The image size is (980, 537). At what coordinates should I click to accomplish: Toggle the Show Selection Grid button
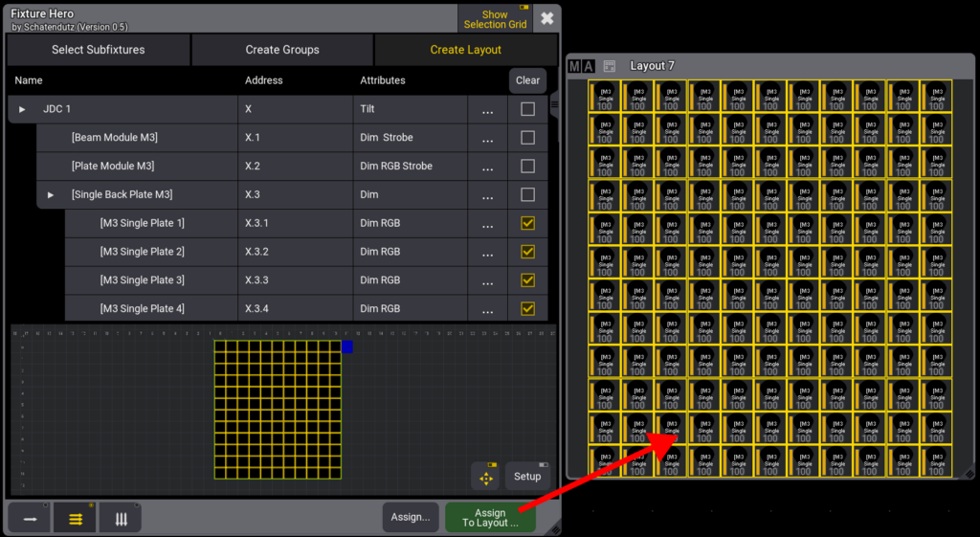(495, 19)
